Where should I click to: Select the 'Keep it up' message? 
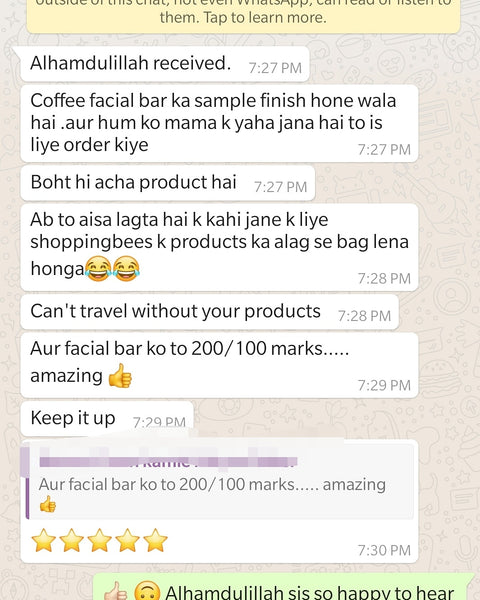tap(107, 419)
